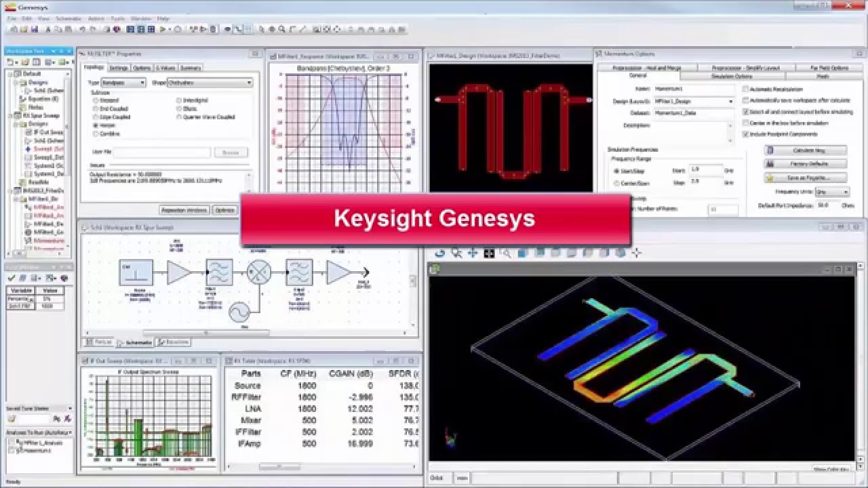868x488 pixels.
Task: Toggle Automatically save workspace after calculate
Action: (746, 100)
